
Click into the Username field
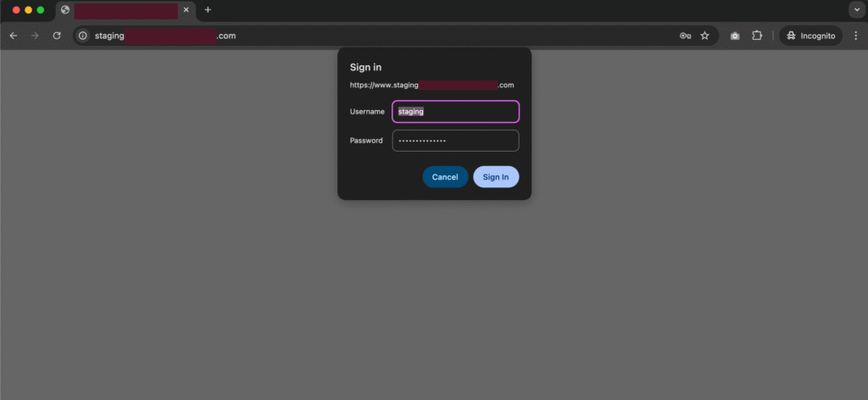coord(455,112)
